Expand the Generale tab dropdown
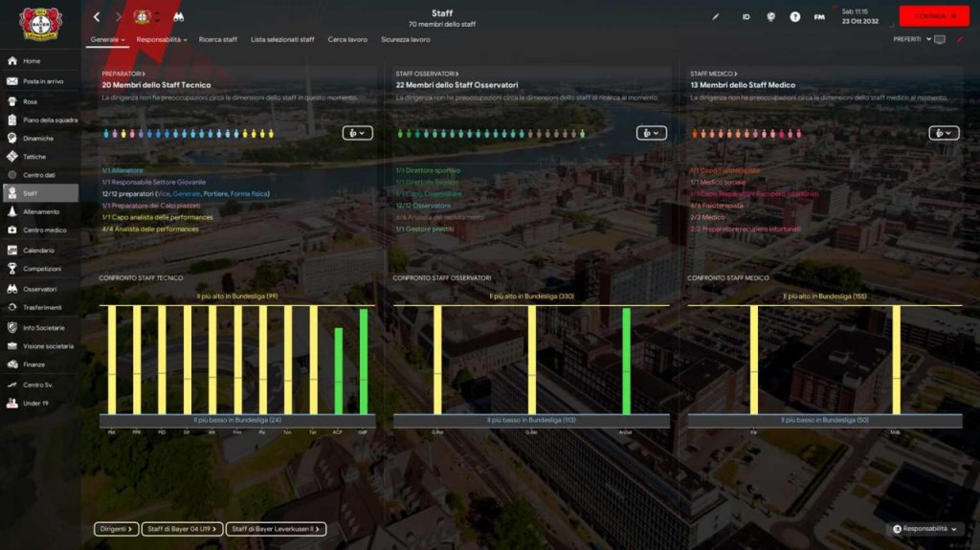This screenshot has width=980, height=550. 108,39
